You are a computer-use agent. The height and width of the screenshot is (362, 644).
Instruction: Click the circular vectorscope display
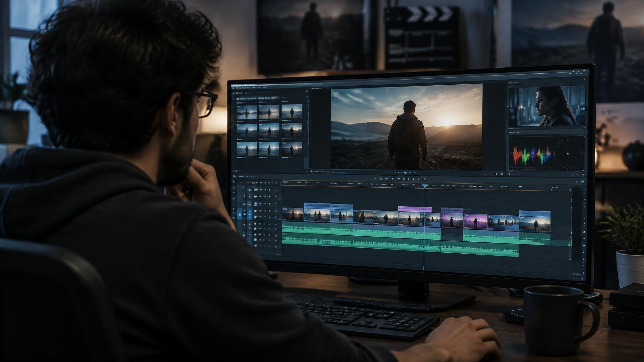(x=568, y=154)
